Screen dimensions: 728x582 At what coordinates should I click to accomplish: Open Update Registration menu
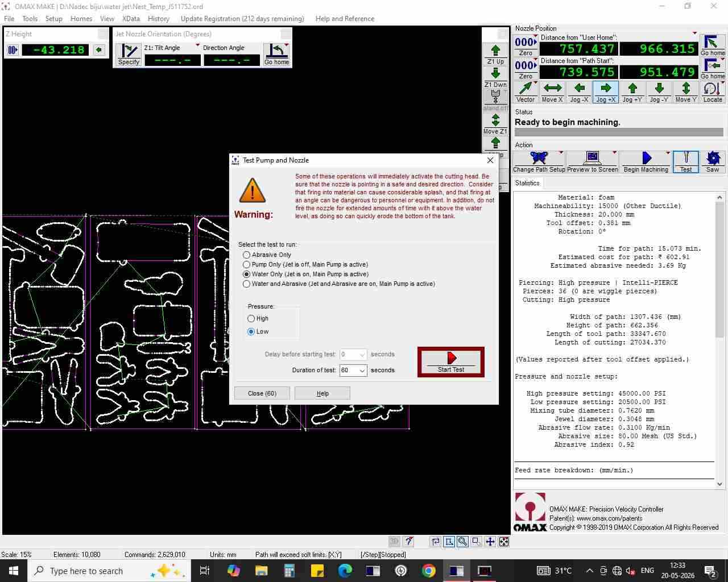point(242,19)
